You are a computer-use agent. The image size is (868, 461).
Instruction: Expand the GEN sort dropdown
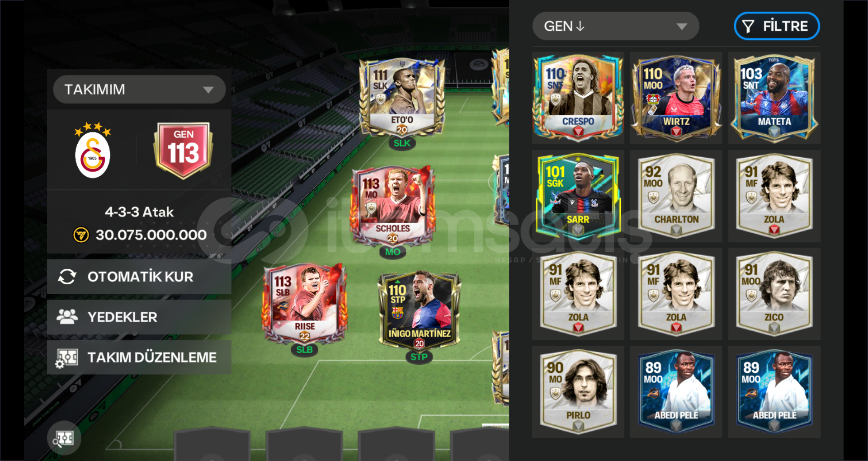tap(616, 26)
